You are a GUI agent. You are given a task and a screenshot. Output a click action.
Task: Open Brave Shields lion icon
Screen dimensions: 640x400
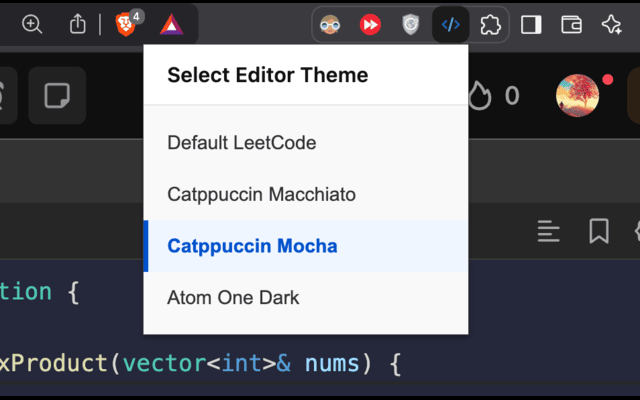(126, 24)
